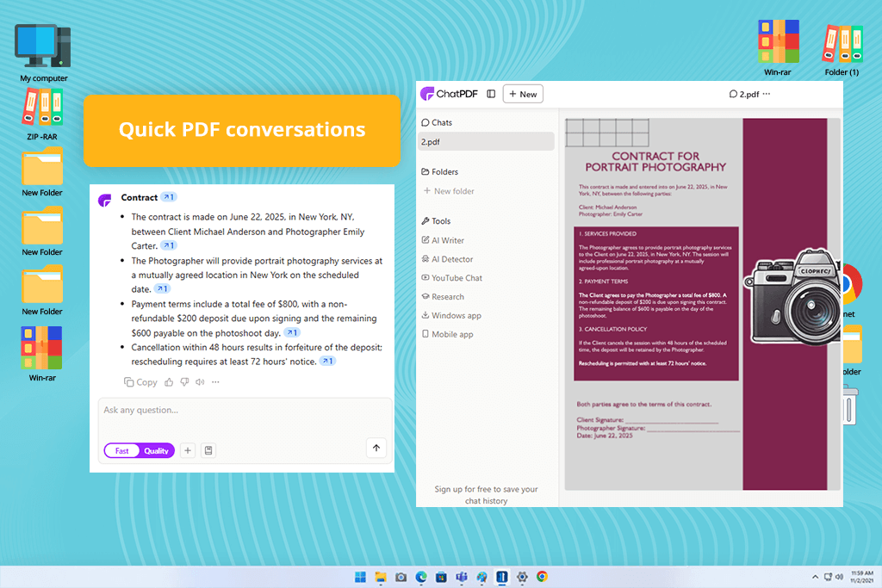Open the AI Writer tool
This screenshot has width=882, height=588.
pyautogui.click(x=443, y=240)
